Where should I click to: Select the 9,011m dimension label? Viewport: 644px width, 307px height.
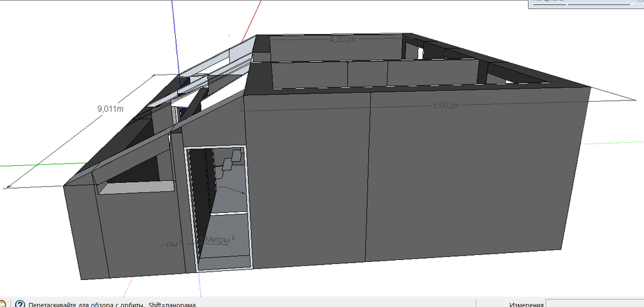(110, 109)
